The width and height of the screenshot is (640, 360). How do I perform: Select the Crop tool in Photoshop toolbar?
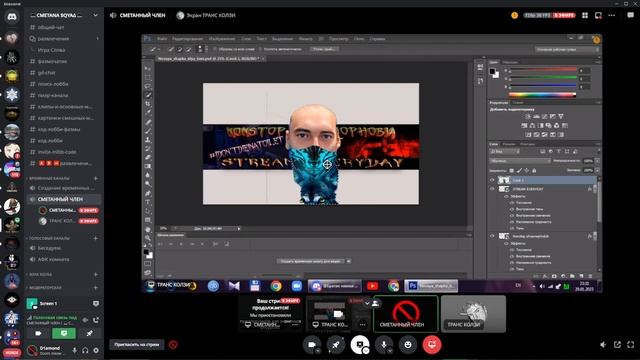[148, 104]
